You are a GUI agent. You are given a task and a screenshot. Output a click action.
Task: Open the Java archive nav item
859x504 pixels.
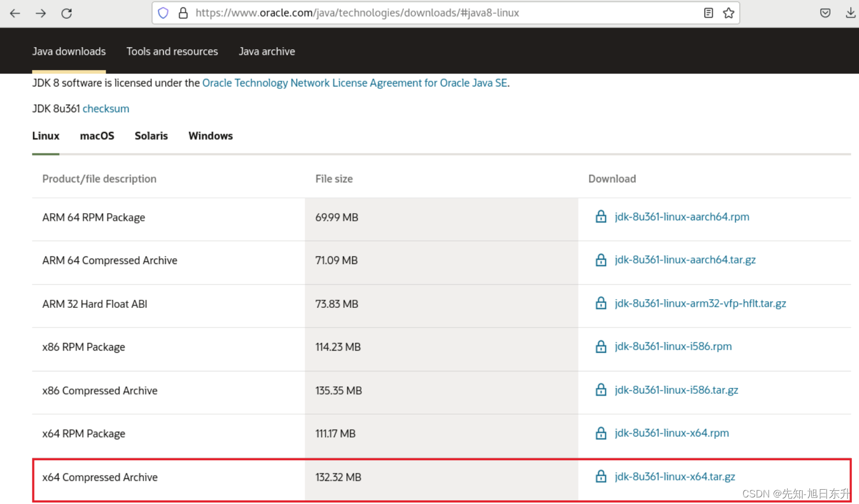point(267,51)
